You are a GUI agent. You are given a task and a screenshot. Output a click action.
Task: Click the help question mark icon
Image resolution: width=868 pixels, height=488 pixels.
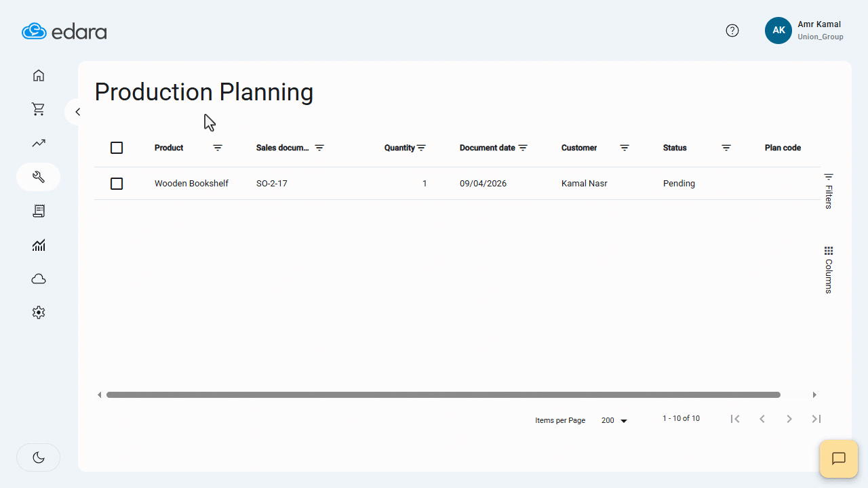pos(732,30)
